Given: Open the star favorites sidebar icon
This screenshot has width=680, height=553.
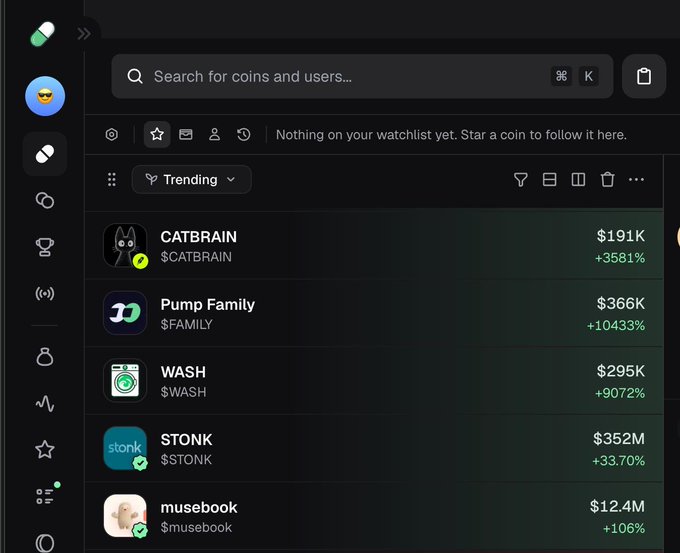Looking at the screenshot, I should pos(45,450).
